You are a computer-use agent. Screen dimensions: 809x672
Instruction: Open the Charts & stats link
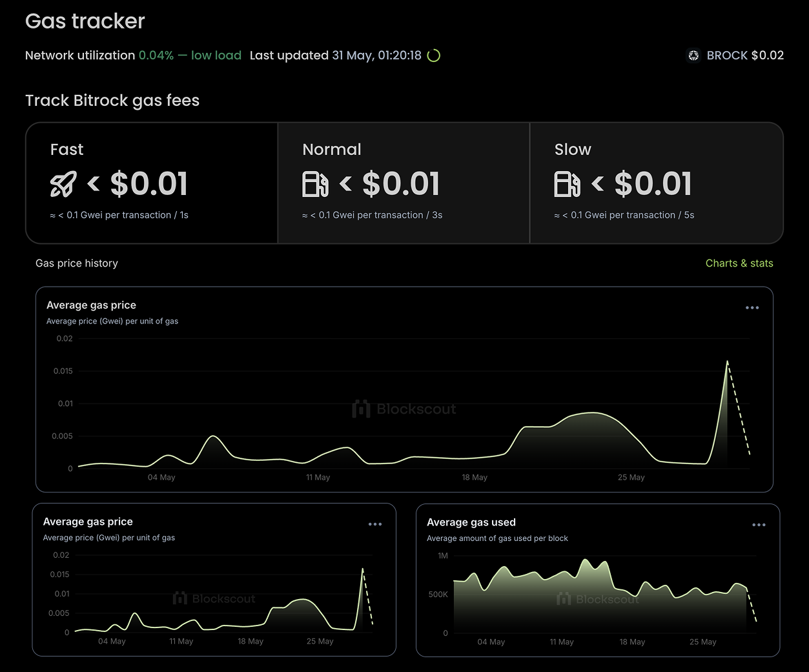739,263
